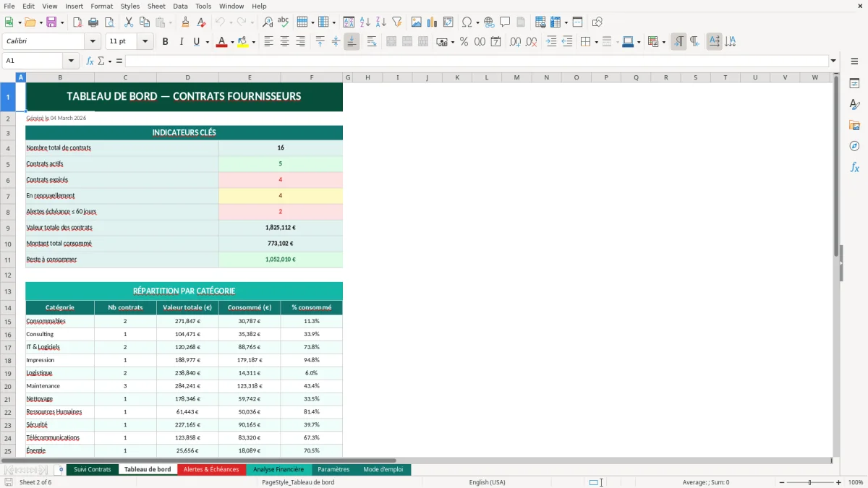The width and height of the screenshot is (868, 488).
Task: Sort descending Z to A
Action: coord(380,22)
